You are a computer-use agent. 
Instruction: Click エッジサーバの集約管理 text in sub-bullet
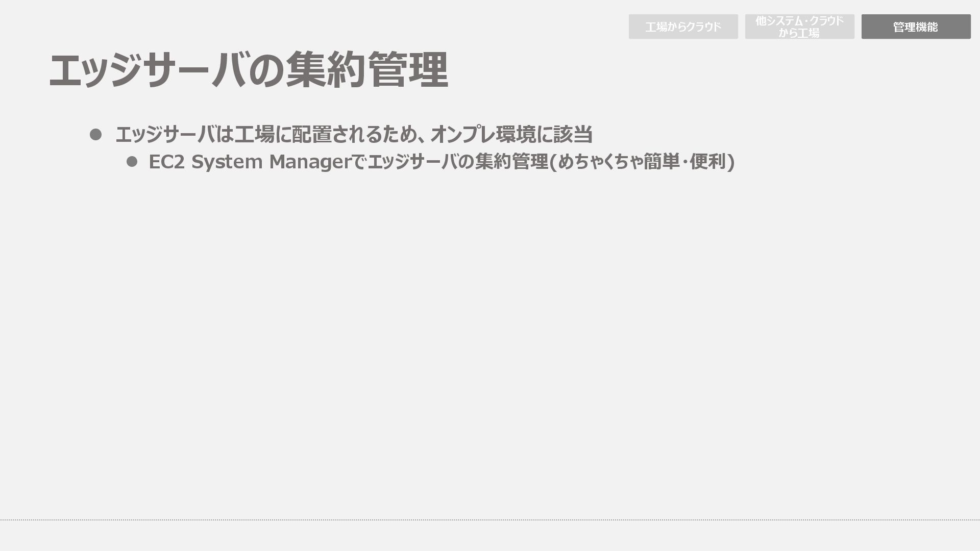(457, 162)
